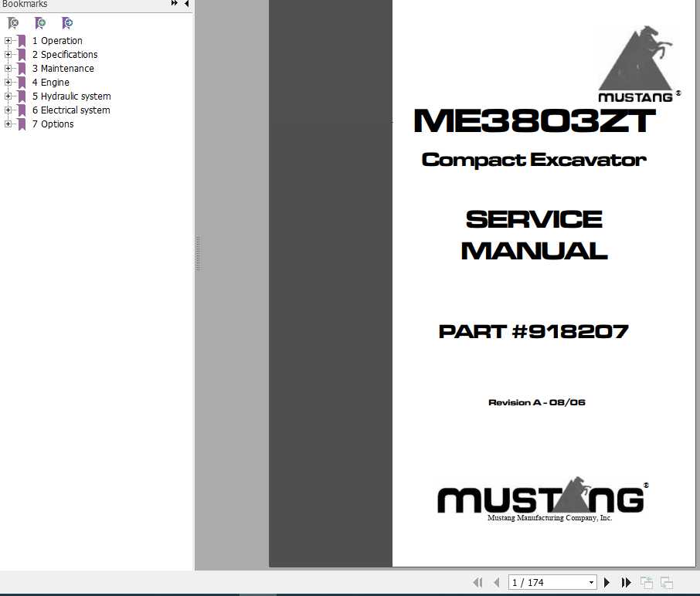Click the new bookmark icon
700x596 pixels.
(40, 23)
